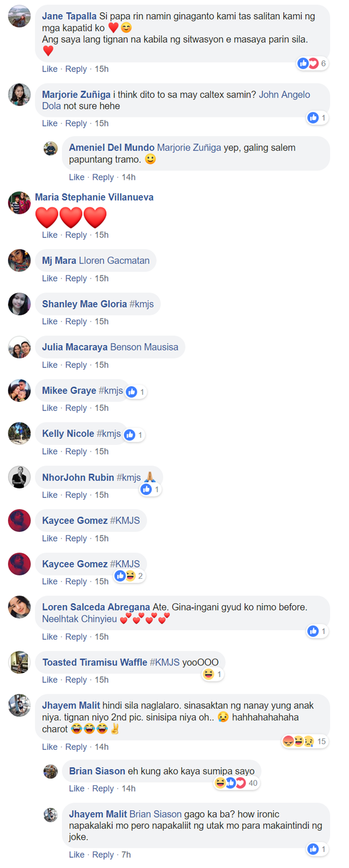Viewport: 349px width, 868px height.
Task: Visit tagged profile Benson Mausisa
Action: (x=144, y=347)
